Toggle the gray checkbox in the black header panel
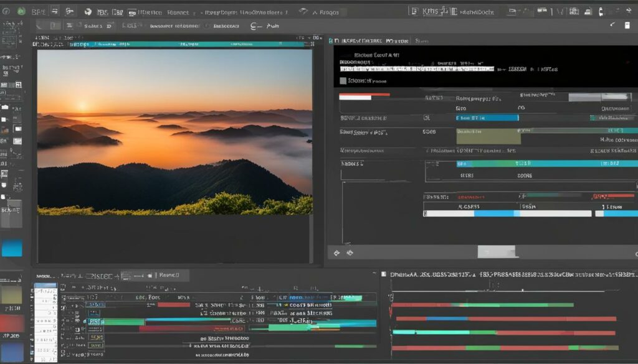The height and width of the screenshot is (364, 638). 342,80
